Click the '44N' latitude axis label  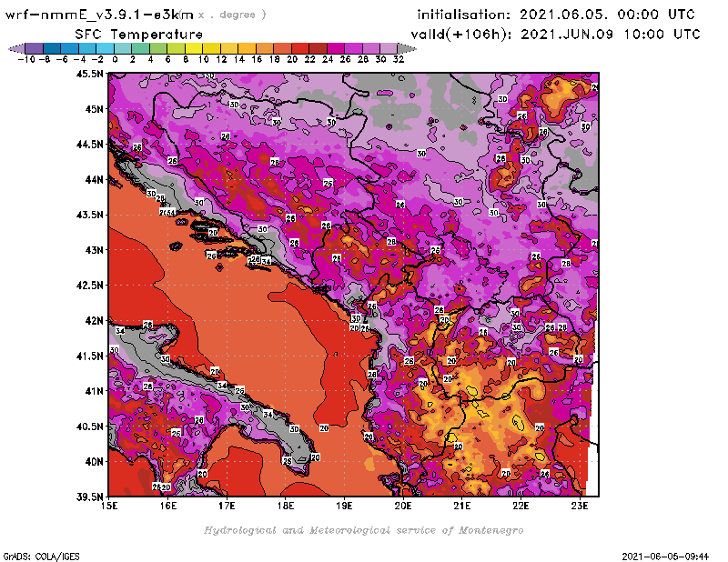pyautogui.click(x=94, y=179)
